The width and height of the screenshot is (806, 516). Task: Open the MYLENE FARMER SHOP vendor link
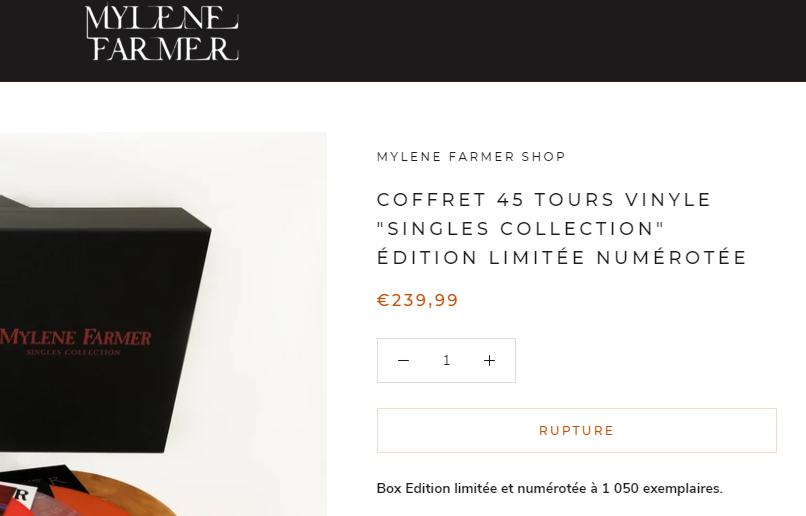click(471, 157)
